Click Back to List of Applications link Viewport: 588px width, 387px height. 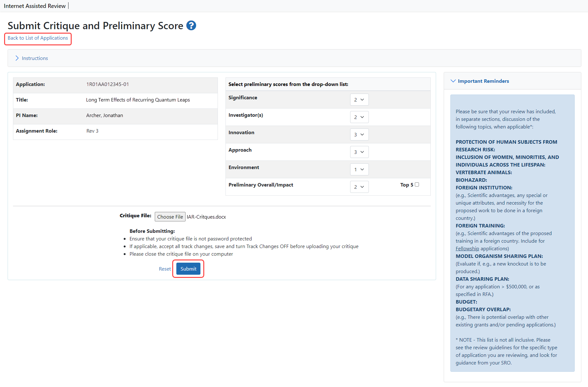38,38
